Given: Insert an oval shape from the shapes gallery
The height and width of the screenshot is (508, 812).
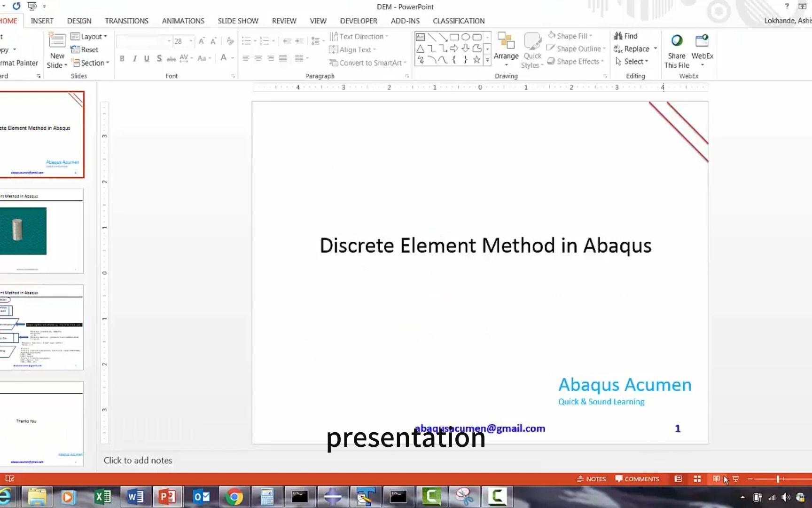Looking at the screenshot, I should click(x=466, y=36).
